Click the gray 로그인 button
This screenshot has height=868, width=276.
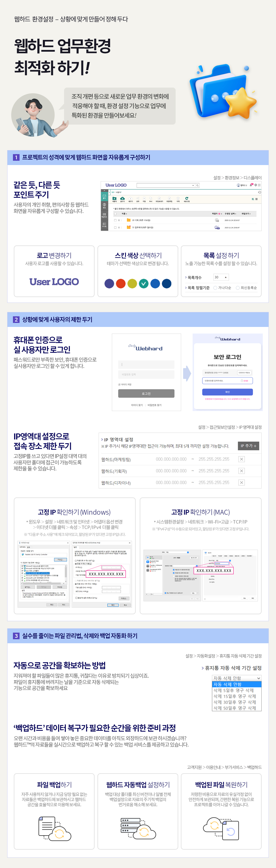(146, 393)
